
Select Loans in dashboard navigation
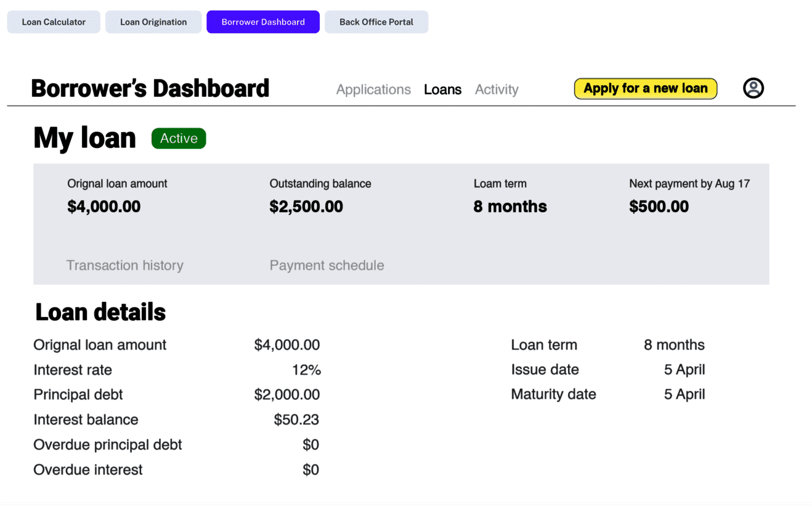pos(442,89)
